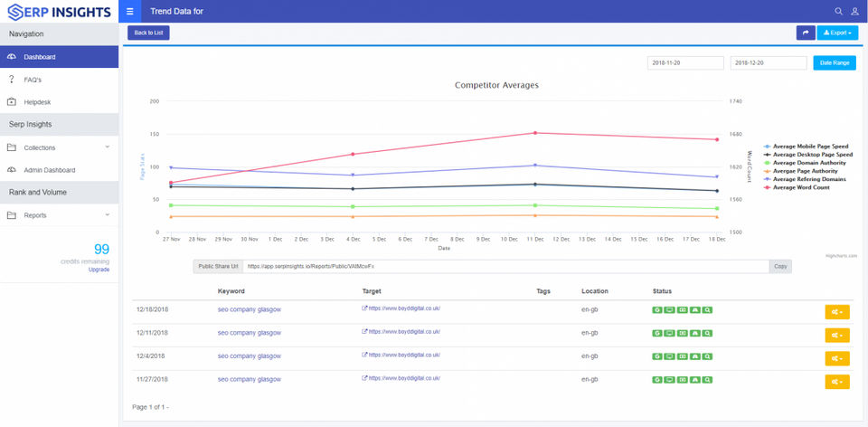Click the Highcharts.com credit link

click(x=840, y=256)
